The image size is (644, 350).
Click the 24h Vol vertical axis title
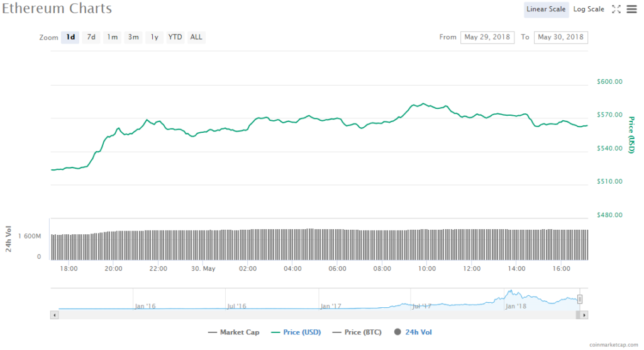[8, 239]
